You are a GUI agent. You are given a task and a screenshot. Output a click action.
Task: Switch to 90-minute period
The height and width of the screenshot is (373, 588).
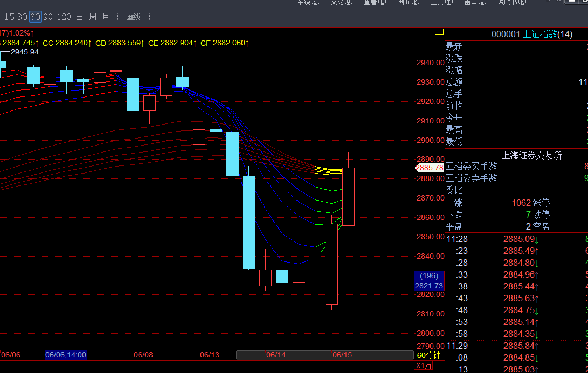(x=48, y=17)
